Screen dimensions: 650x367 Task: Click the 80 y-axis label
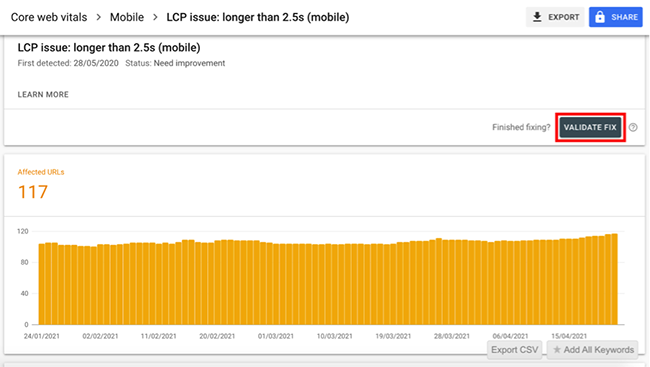click(x=25, y=262)
